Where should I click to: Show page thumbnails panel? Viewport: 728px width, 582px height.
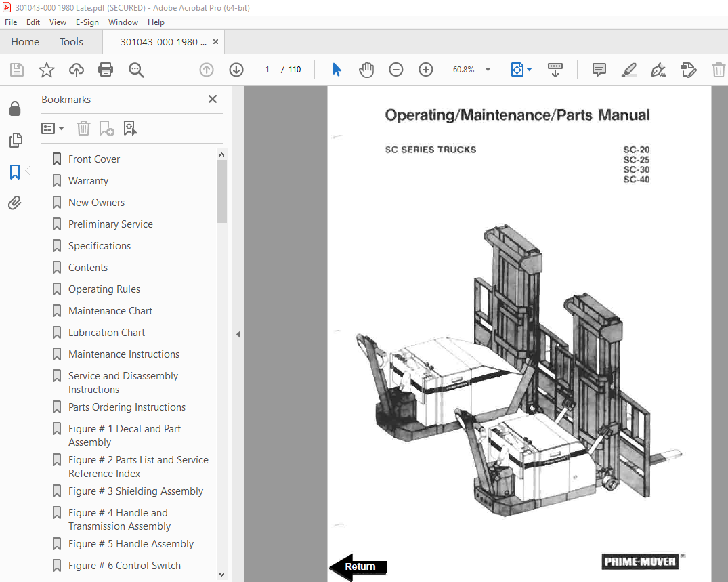click(x=16, y=140)
